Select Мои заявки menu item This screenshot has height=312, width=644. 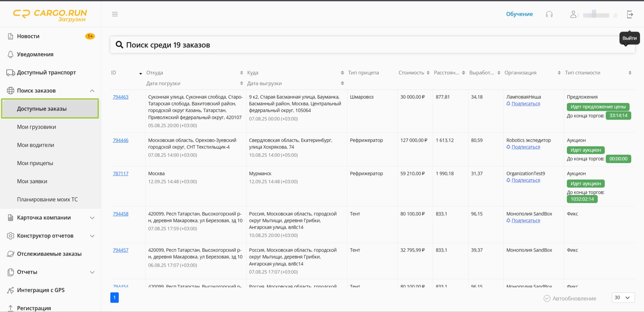32,181
